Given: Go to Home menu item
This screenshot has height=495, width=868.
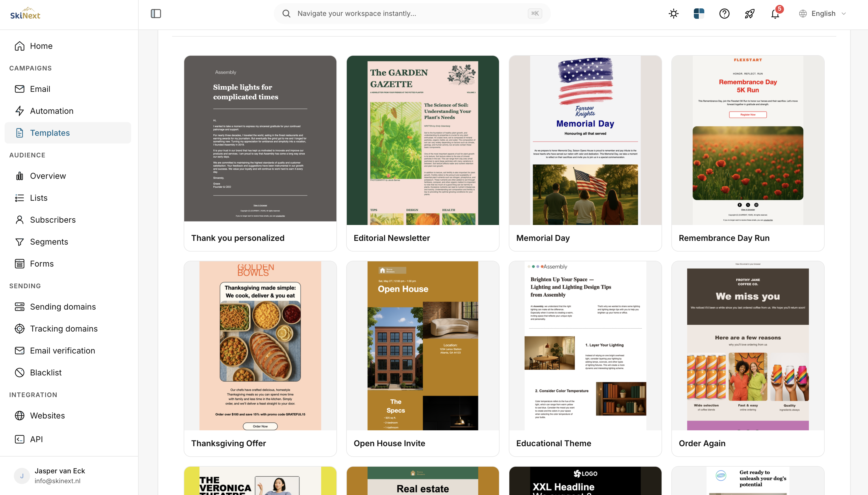Looking at the screenshot, I should coord(68,46).
